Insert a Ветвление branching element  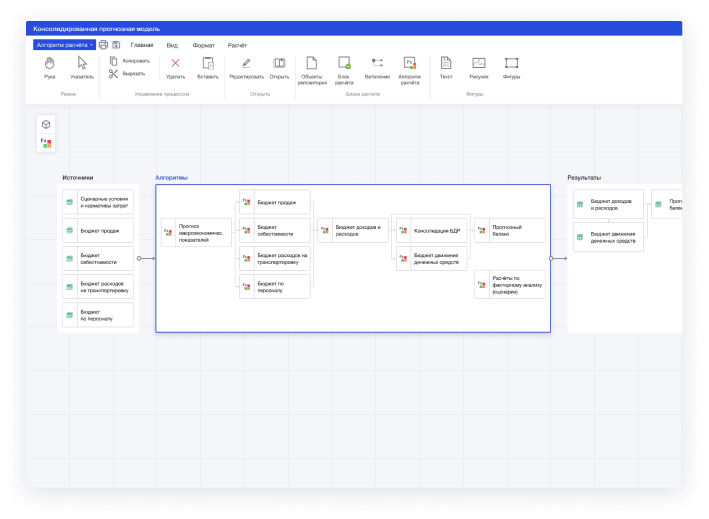(x=377, y=68)
